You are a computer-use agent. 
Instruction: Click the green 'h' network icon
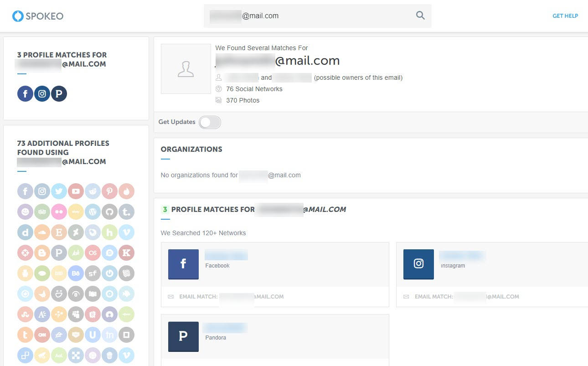tap(109, 232)
